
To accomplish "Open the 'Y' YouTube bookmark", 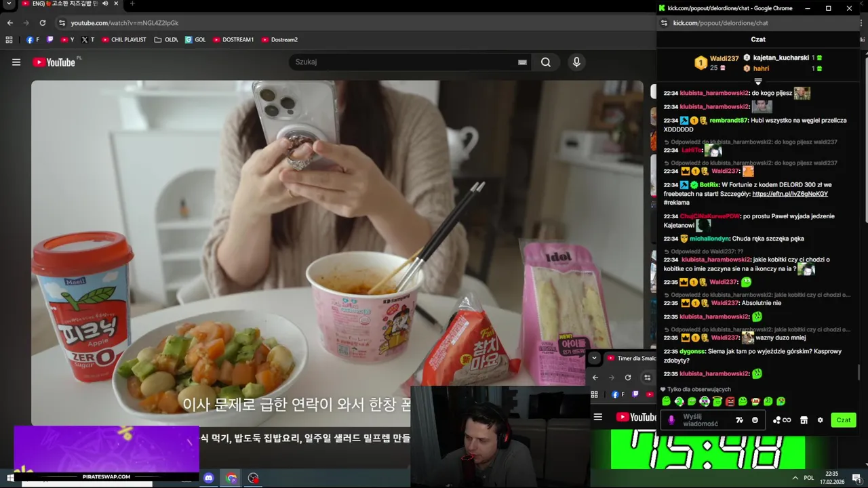I will click(68, 40).
